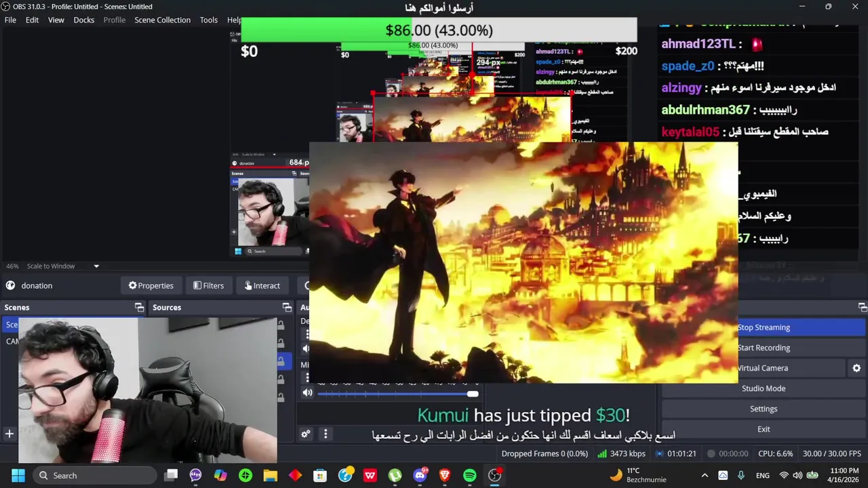
Task: Click chat username keytalal05
Action: [x=690, y=131]
